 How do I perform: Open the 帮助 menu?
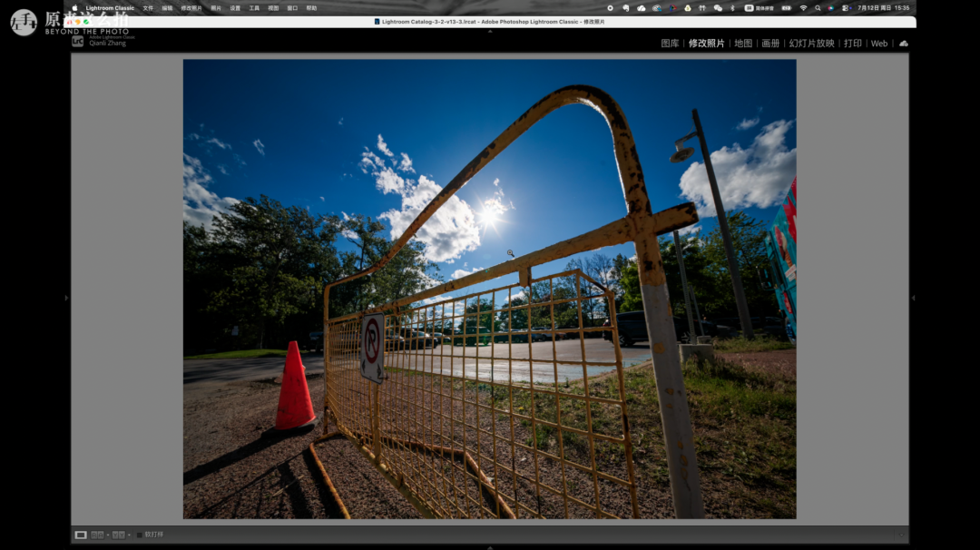[x=311, y=8]
